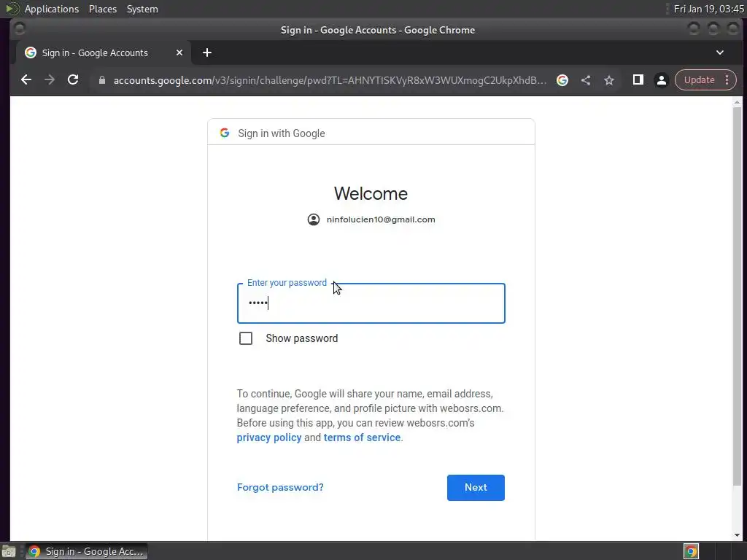Viewport: 747px width, 560px height.
Task: Click inside the Enter your password field
Action: tap(371, 303)
